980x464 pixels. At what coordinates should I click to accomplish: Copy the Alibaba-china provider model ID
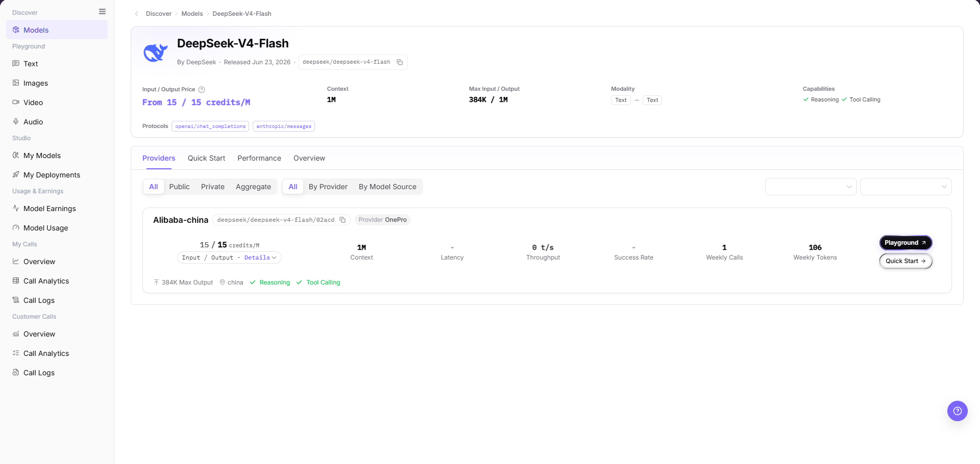[342, 220]
